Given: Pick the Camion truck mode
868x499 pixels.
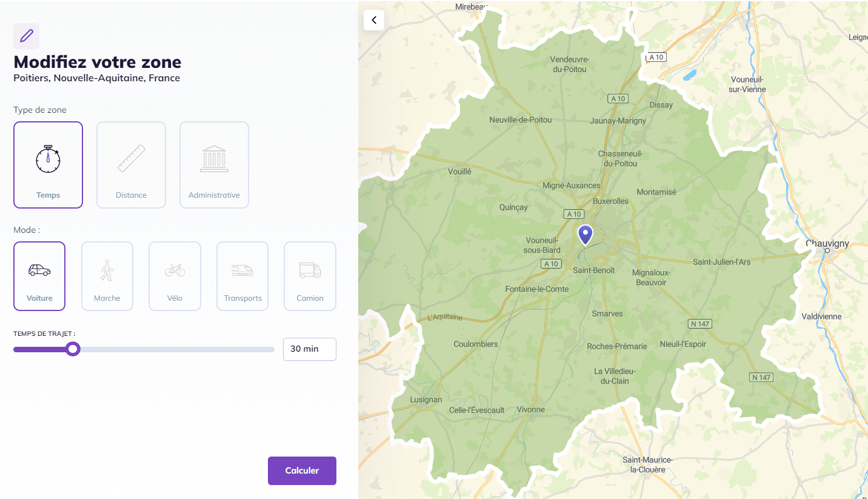Looking at the screenshot, I should point(310,276).
